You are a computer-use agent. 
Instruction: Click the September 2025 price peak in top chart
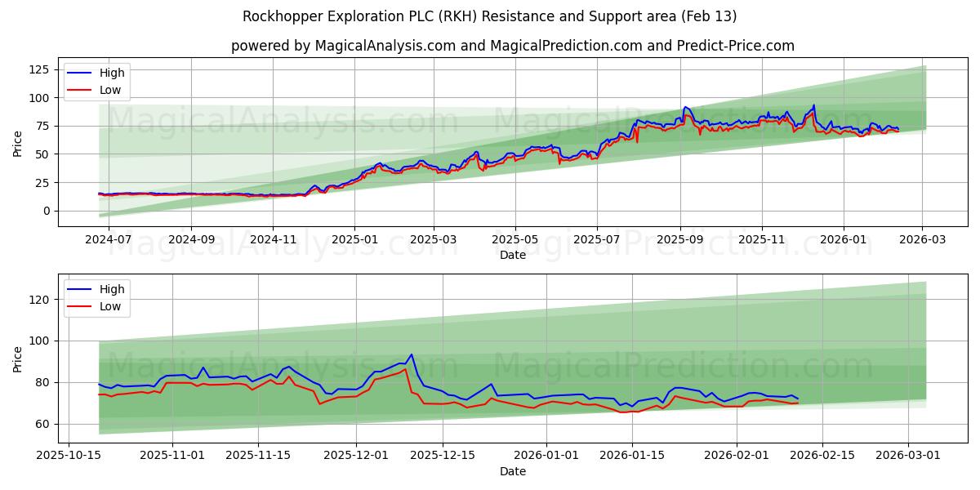coord(685,107)
